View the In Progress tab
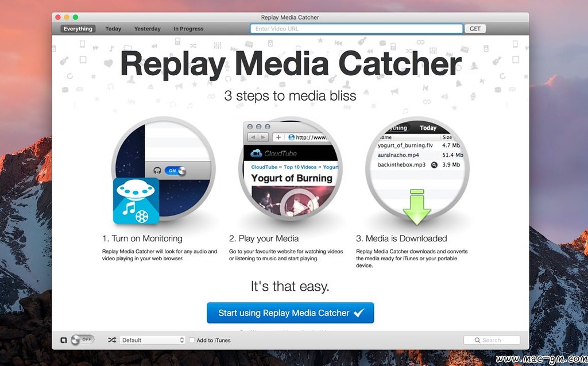 pyautogui.click(x=188, y=29)
